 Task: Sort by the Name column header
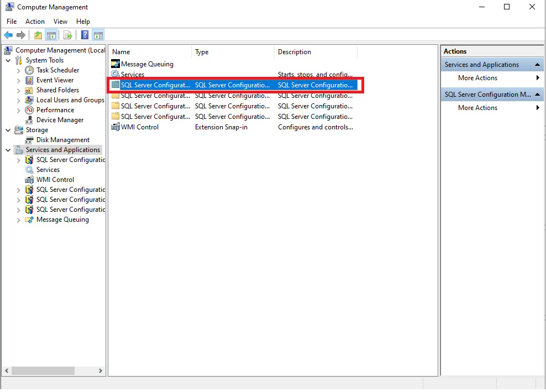pyautogui.click(x=150, y=52)
